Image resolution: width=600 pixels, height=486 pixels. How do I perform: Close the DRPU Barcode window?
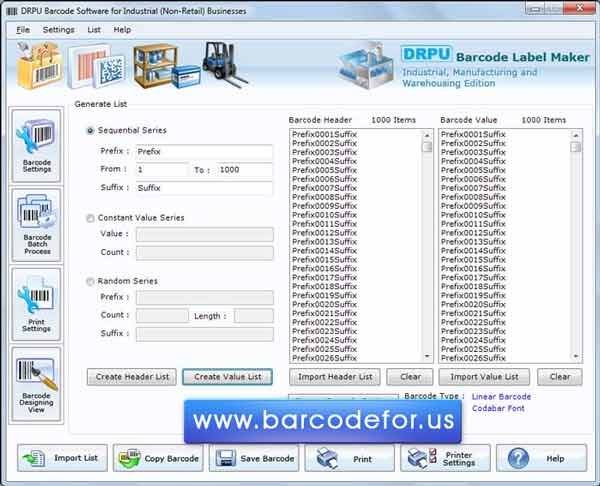(580, 8)
